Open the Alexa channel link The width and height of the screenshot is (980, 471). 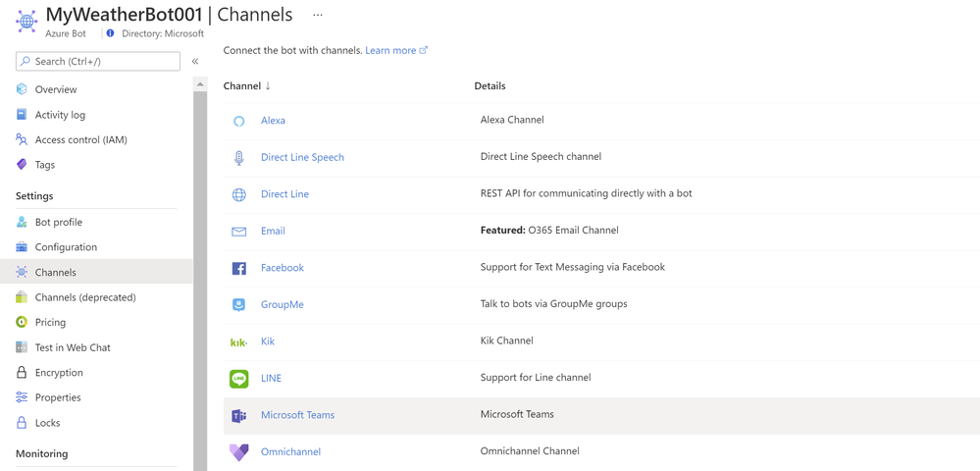pos(273,120)
